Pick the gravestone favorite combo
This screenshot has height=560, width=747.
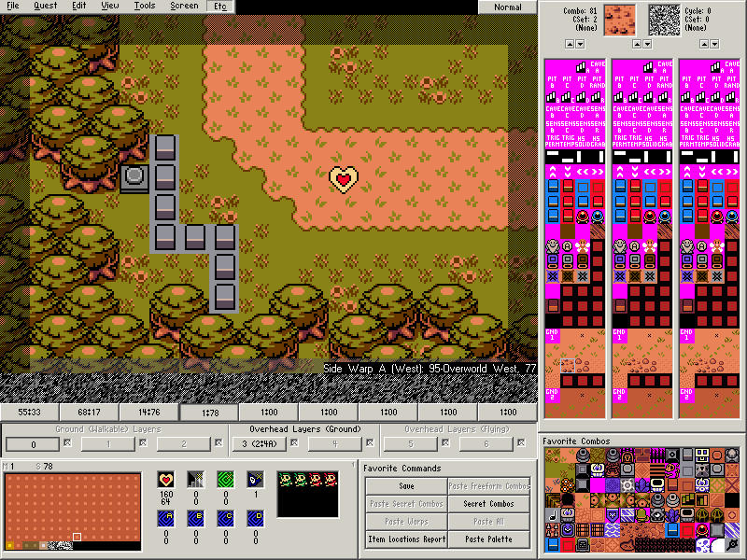coord(583,545)
